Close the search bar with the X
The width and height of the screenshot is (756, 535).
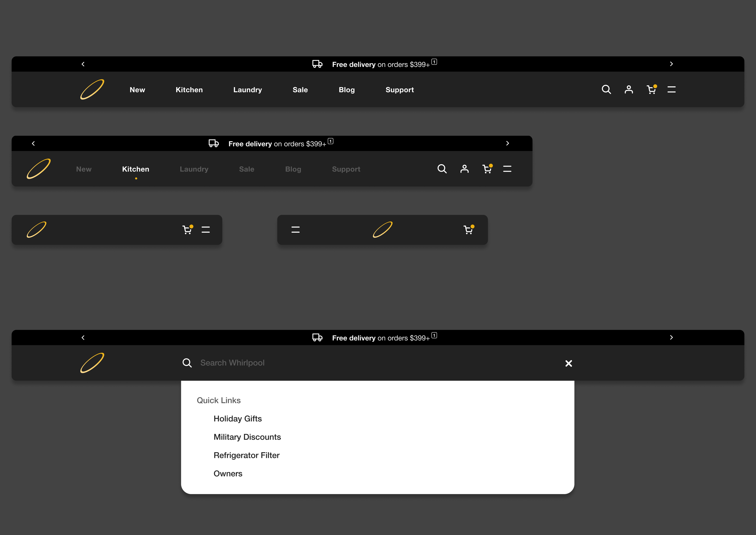pos(568,363)
